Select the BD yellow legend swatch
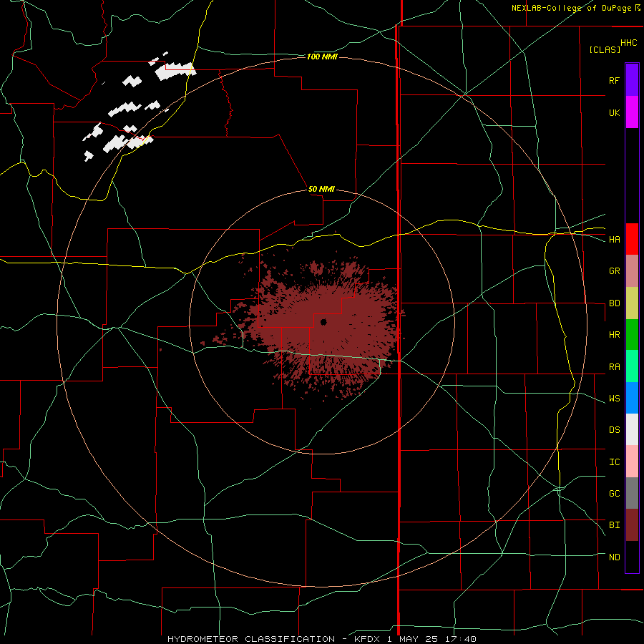Viewport: 644px width, 644px height. [x=632, y=303]
